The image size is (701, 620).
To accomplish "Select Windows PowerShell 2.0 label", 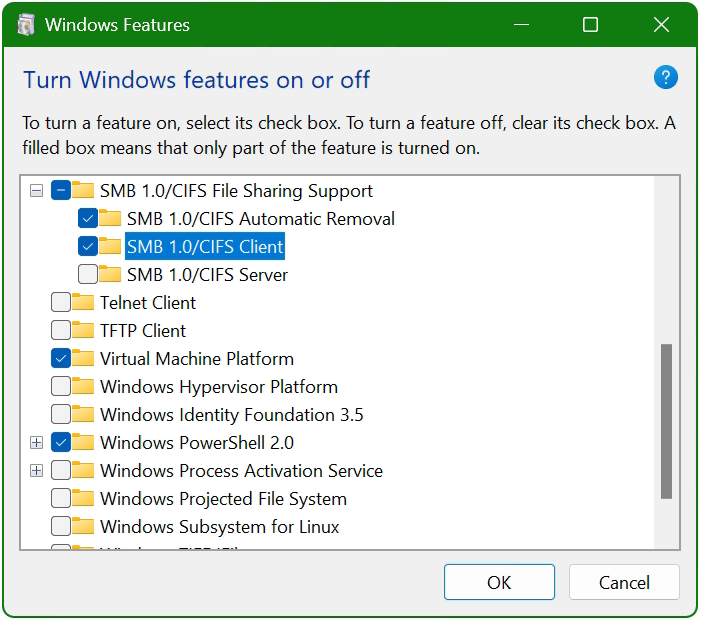I will 197,443.
